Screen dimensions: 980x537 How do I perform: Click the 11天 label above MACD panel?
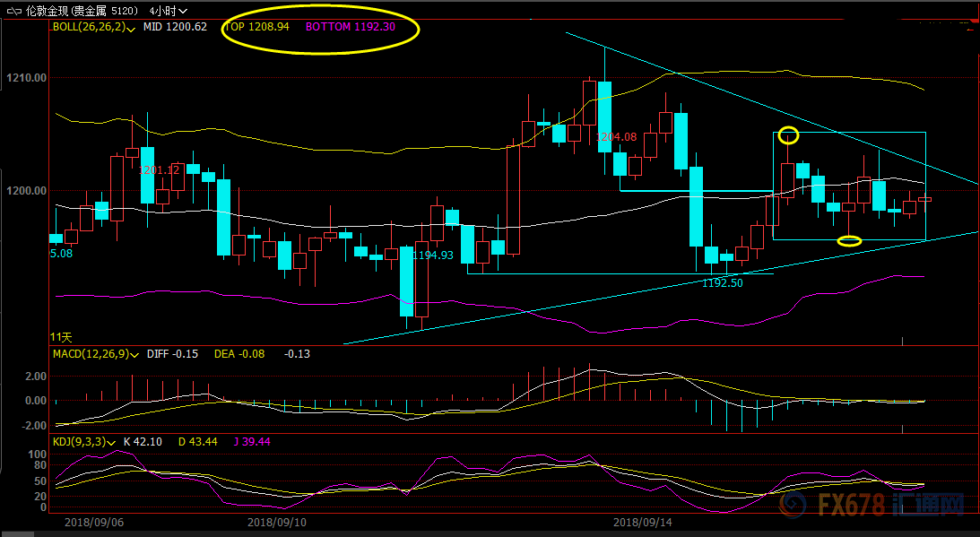click(60, 337)
